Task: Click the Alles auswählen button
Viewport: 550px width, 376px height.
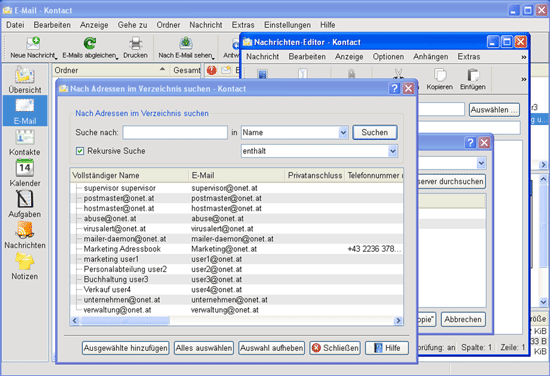Action: [x=204, y=348]
